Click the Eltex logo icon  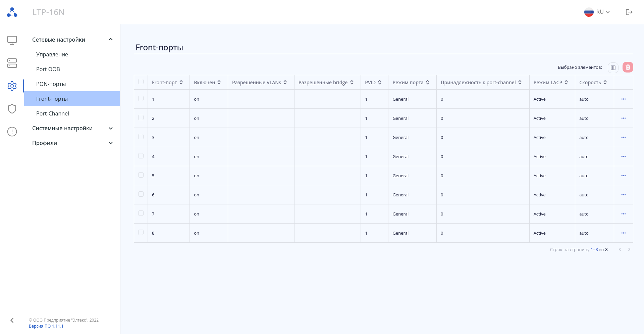(12, 12)
